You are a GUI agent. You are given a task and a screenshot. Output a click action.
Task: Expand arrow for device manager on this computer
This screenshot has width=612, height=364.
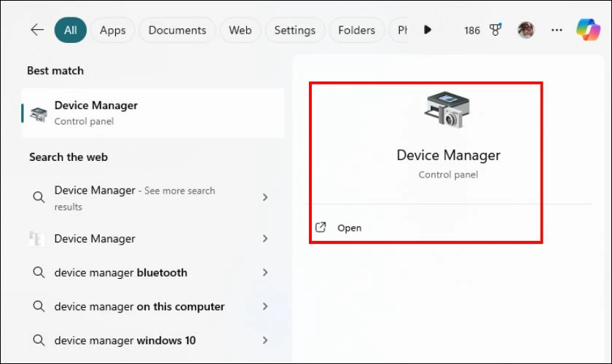pos(265,306)
